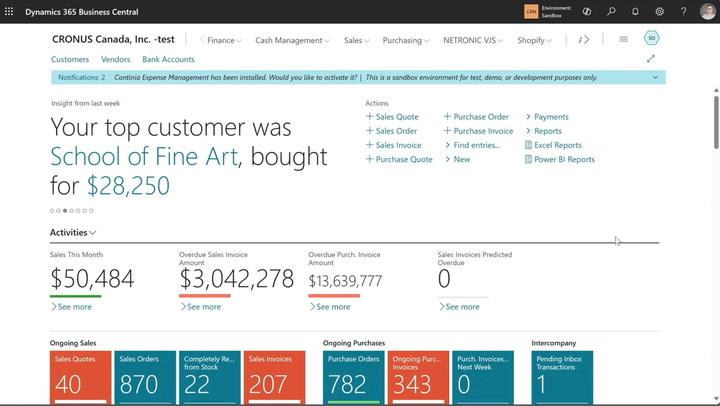Screen dimensions: 720x406
Task: Expand the Find entries action group
Action: [x=472, y=145]
